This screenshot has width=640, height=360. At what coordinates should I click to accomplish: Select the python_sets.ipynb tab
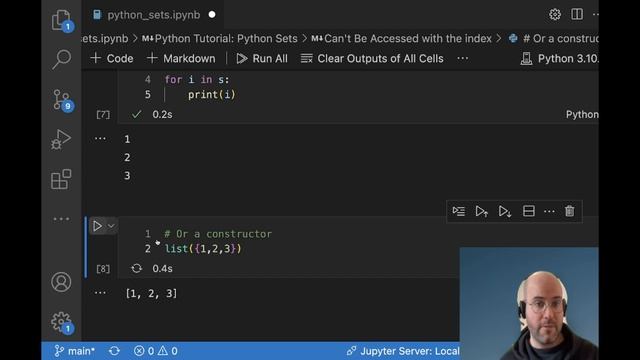pos(153,15)
